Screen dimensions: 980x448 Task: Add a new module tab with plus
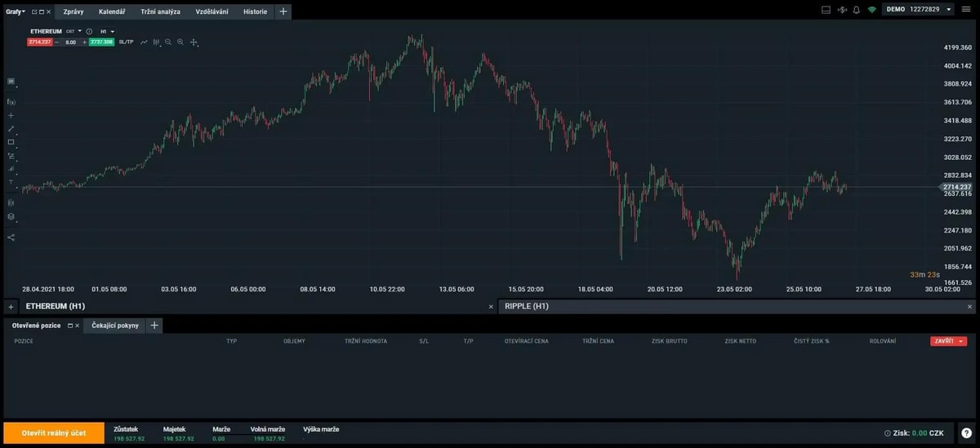click(283, 12)
